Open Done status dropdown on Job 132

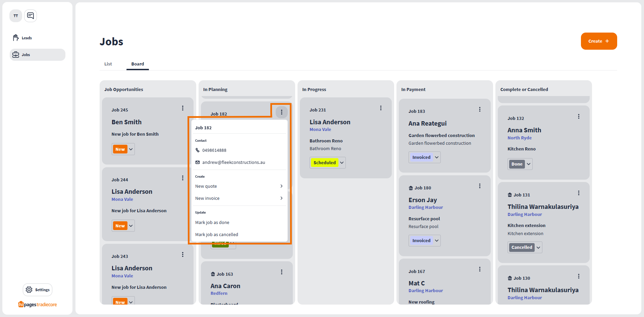coord(529,164)
